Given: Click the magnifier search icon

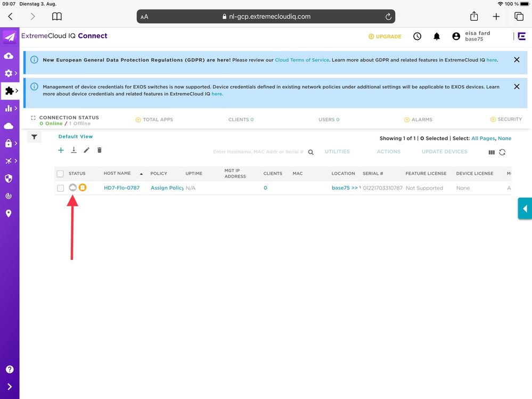Looking at the screenshot, I should click(311, 152).
